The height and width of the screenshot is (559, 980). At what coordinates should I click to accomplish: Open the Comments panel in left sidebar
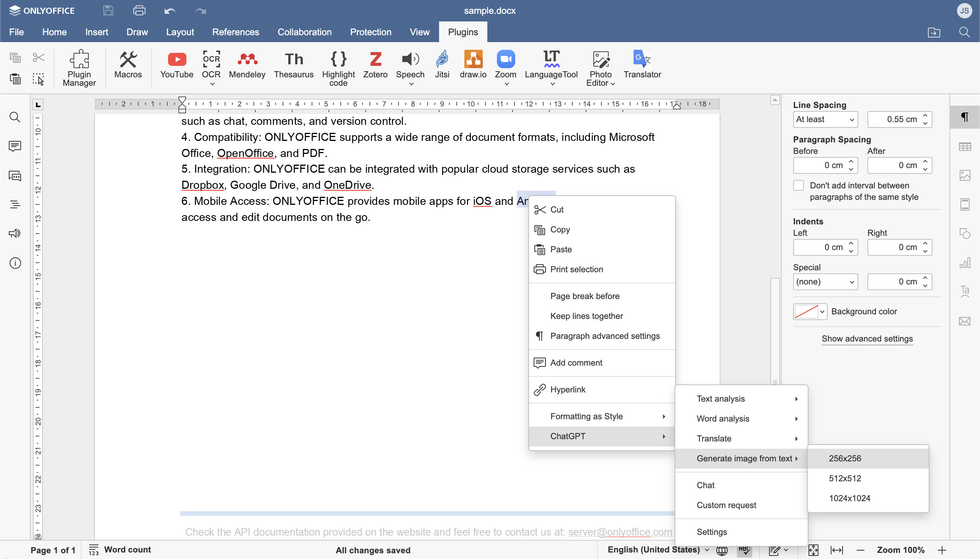click(15, 146)
